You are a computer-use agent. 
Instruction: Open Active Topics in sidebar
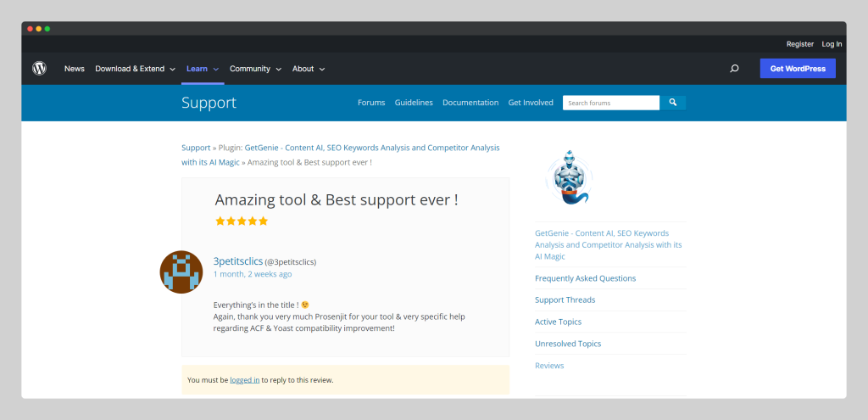click(x=558, y=322)
